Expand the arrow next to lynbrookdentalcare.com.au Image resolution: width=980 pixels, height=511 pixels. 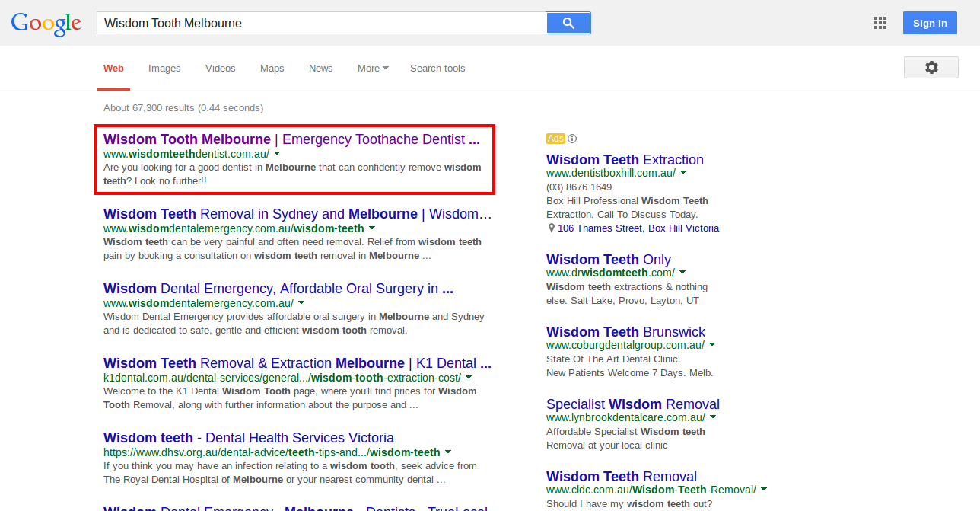(713, 417)
